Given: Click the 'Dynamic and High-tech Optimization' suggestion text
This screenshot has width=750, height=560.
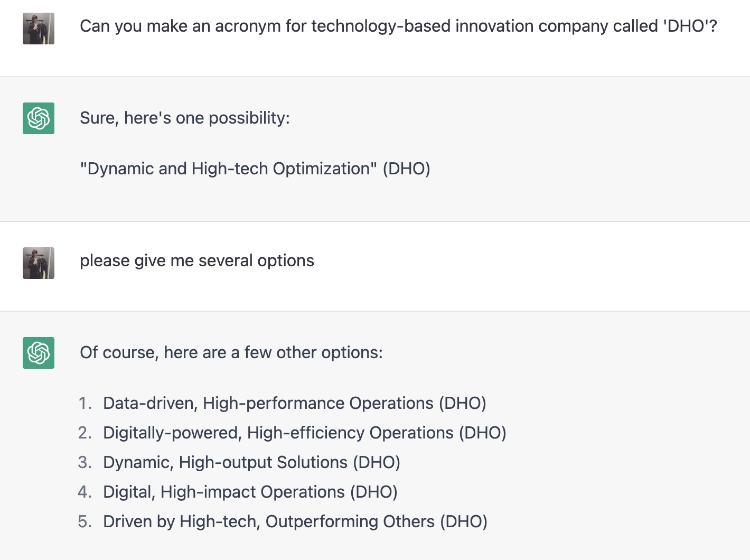Looking at the screenshot, I should (x=229, y=169).
